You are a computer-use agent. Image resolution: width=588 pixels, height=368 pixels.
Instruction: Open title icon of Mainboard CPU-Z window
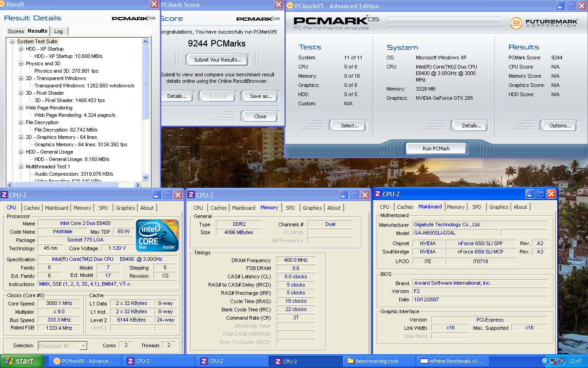pyautogui.click(x=377, y=194)
